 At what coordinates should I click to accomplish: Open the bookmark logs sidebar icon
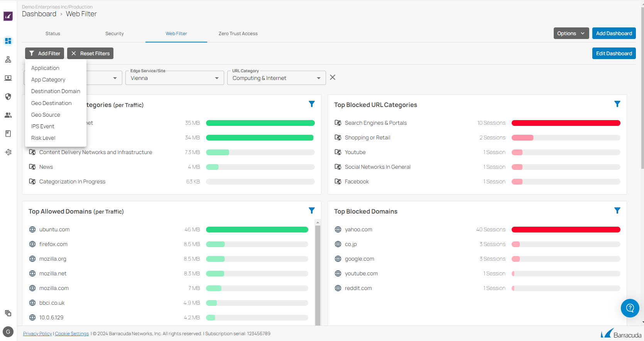(8, 134)
